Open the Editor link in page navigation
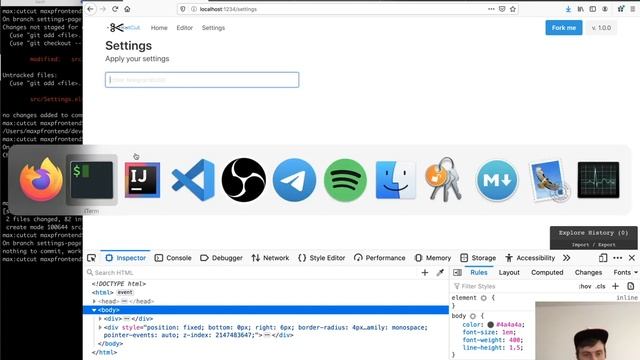 (x=184, y=28)
